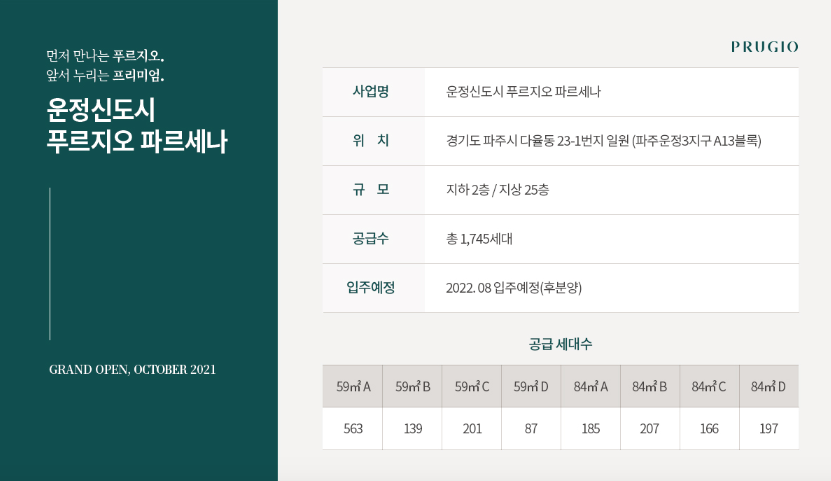Screen dimensions: 831x481
Task: Select the '59㎡ B' column header
Action: [412, 386]
